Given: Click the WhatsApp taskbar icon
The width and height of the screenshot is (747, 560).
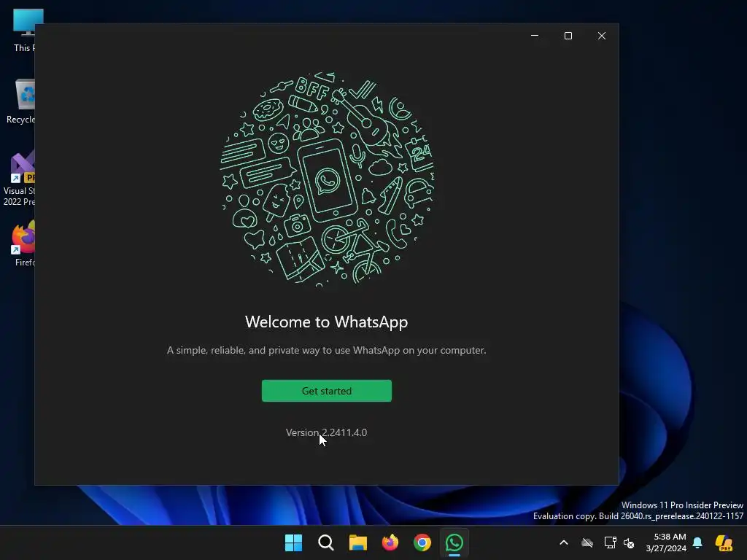Looking at the screenshot, I should 454,542.
